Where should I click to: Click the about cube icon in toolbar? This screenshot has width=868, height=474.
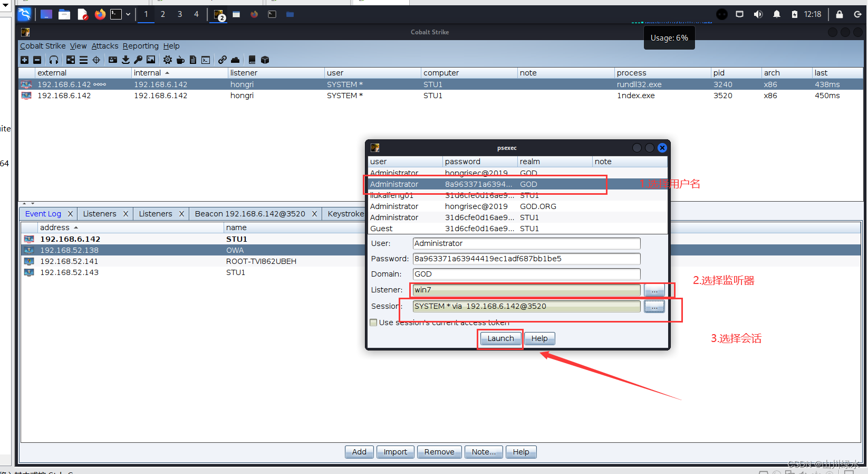tap(265, 60)
